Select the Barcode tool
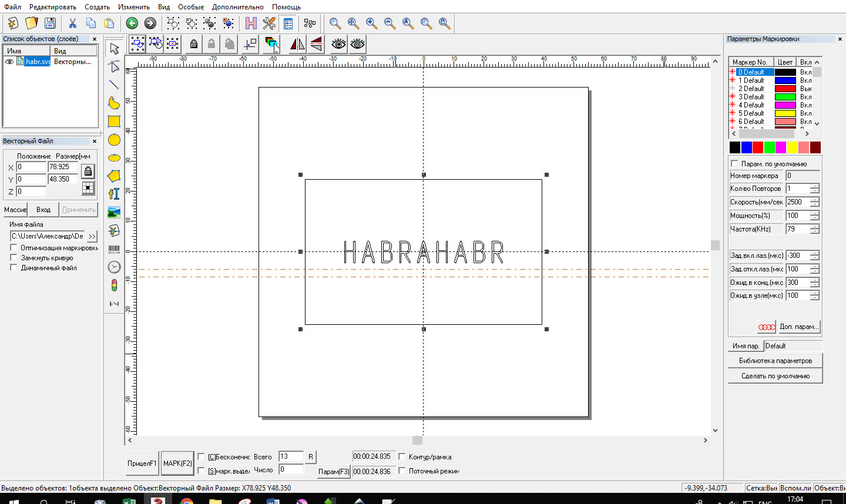Viewport: 846px width, 504px height. pyautogui.click(x=114, y=249)
